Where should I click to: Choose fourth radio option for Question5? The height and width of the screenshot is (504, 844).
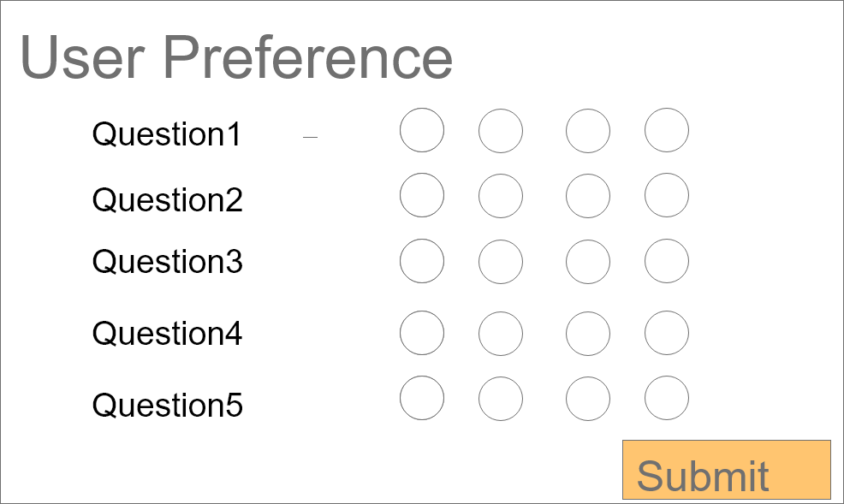point(667,398)
